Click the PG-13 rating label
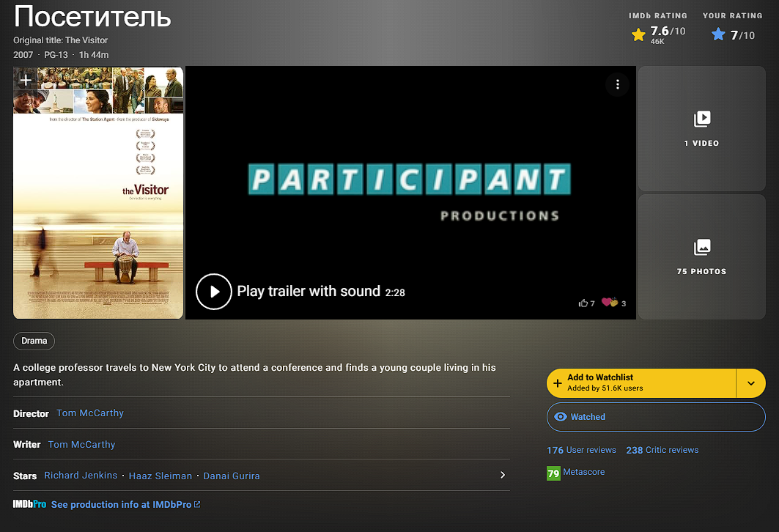The height and width of the screenshot is (532, 779). point(56,55)
